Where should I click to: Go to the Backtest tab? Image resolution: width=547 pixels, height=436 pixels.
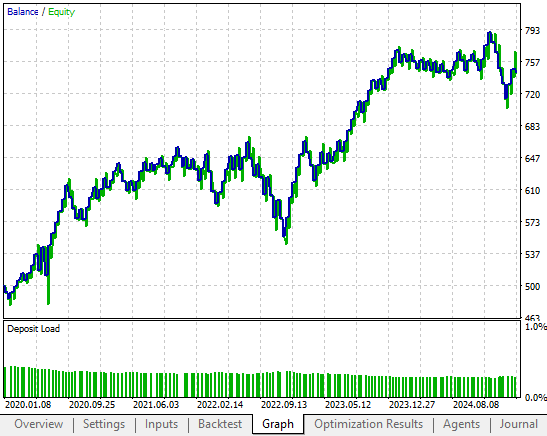tap(220, 424)
